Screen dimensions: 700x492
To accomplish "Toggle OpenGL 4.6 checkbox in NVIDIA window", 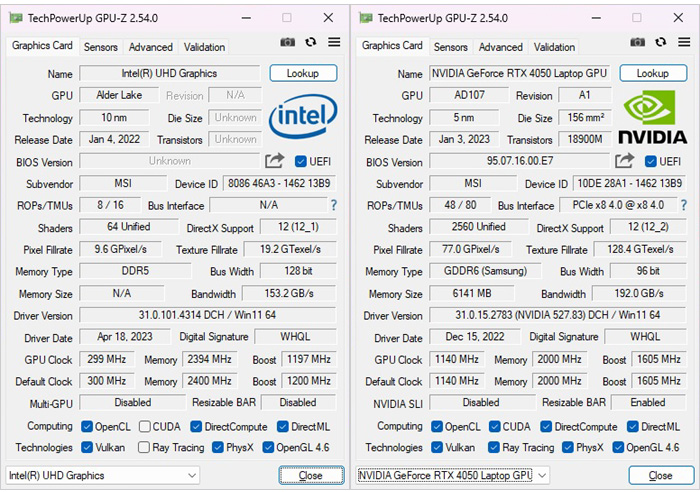I will click(618, 447).
